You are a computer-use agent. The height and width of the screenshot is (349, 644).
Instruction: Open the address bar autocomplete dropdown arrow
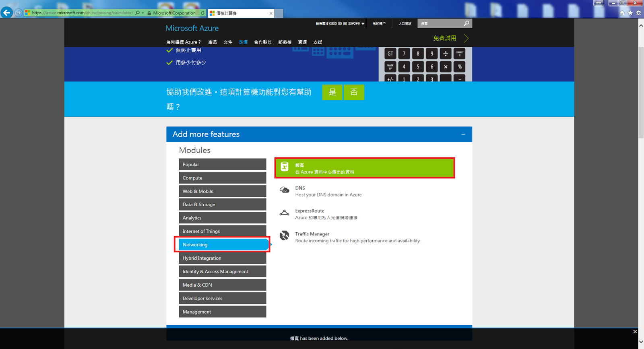[x=142, y=13]
